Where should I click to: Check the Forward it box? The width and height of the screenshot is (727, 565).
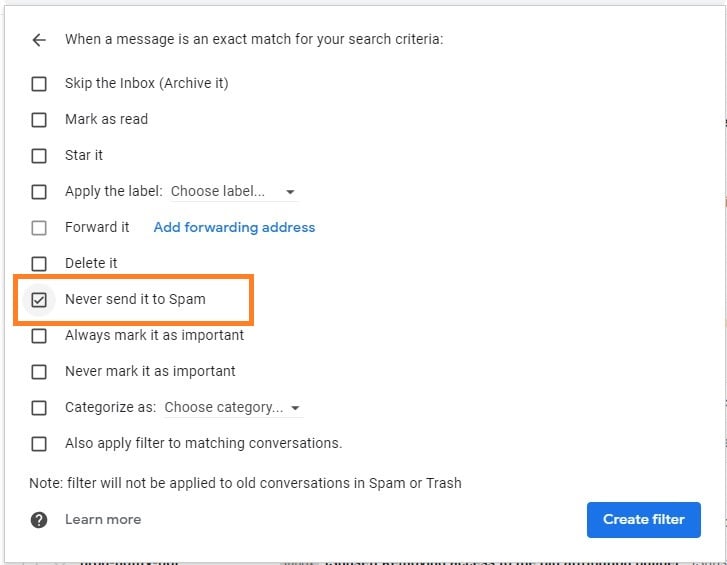[x=39, y=228]
